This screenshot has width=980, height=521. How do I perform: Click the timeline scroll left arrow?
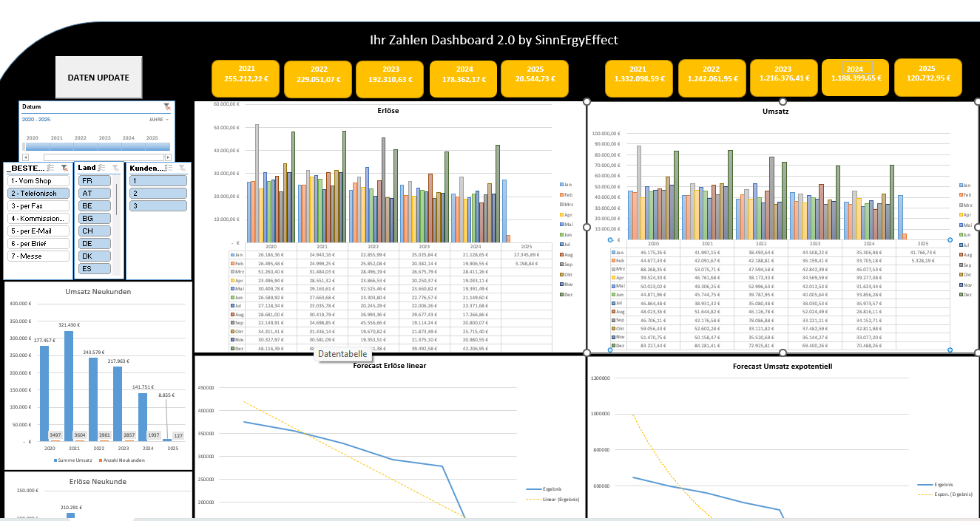(25, 157)
